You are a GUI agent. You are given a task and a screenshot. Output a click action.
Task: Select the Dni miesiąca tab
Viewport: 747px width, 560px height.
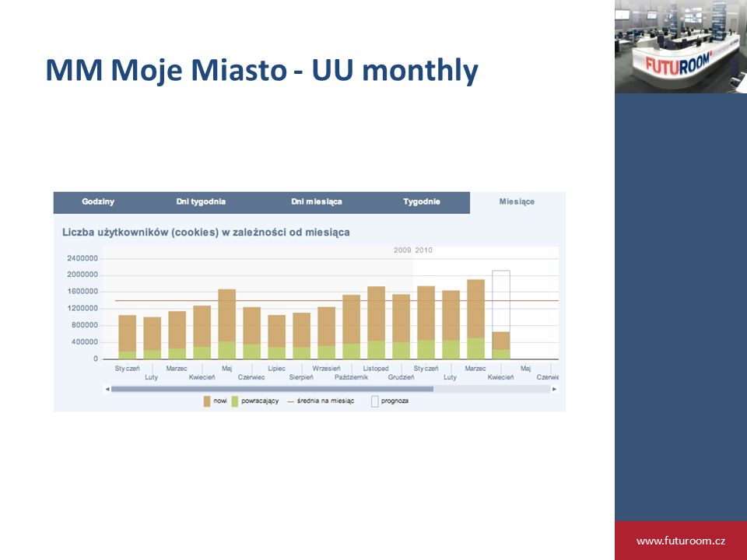click(317, 202)
